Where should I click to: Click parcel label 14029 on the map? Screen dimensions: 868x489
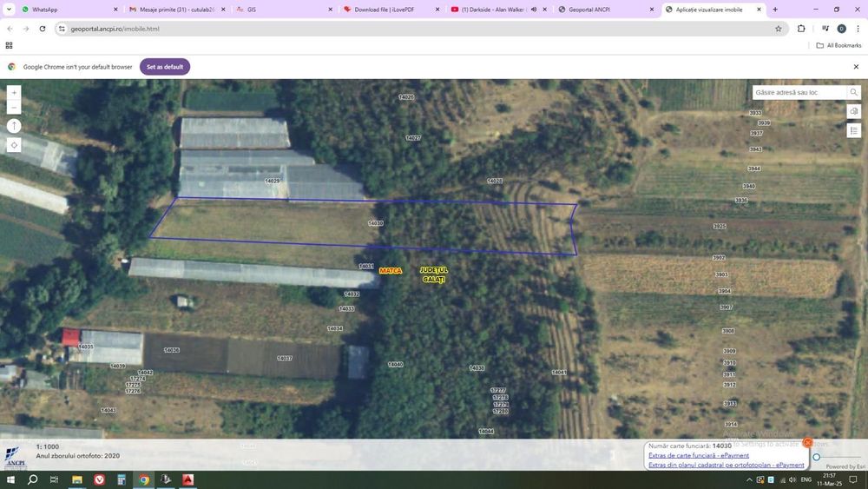click(x=272, y=181)
